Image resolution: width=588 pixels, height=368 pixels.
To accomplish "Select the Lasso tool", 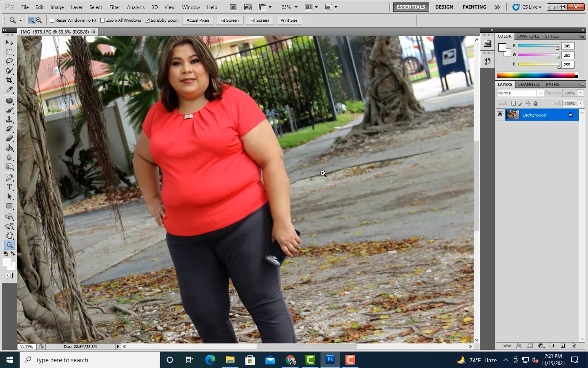I will point(9,61).
